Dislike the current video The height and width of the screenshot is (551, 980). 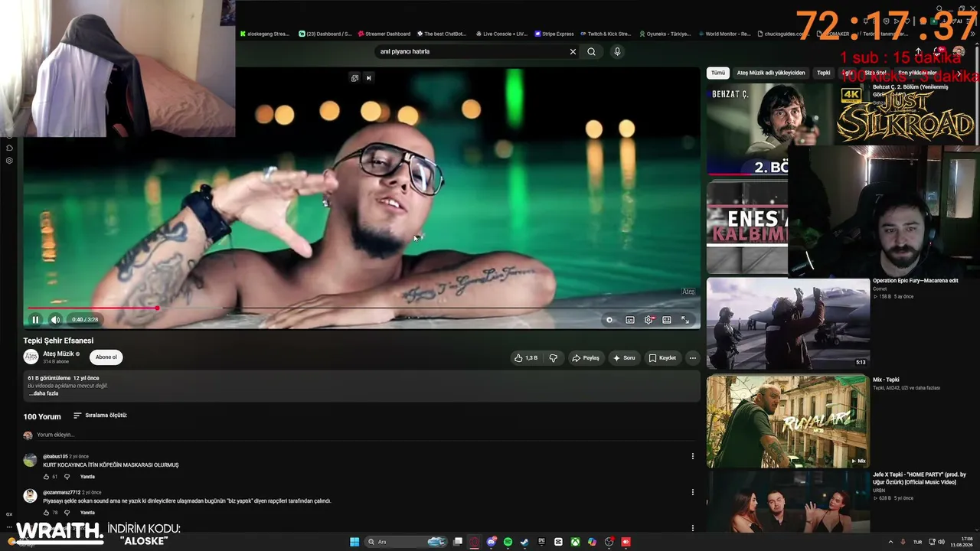[554, 357]
